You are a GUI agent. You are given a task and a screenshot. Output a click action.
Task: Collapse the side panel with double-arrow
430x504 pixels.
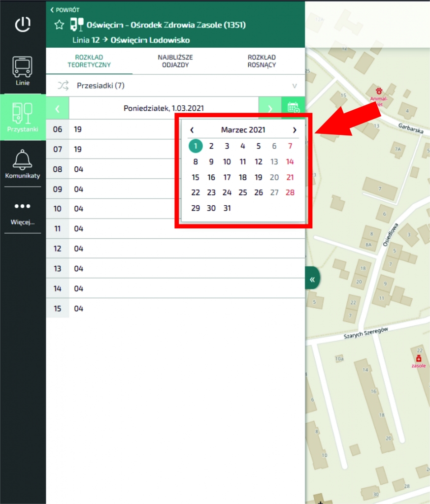point(312,280)
